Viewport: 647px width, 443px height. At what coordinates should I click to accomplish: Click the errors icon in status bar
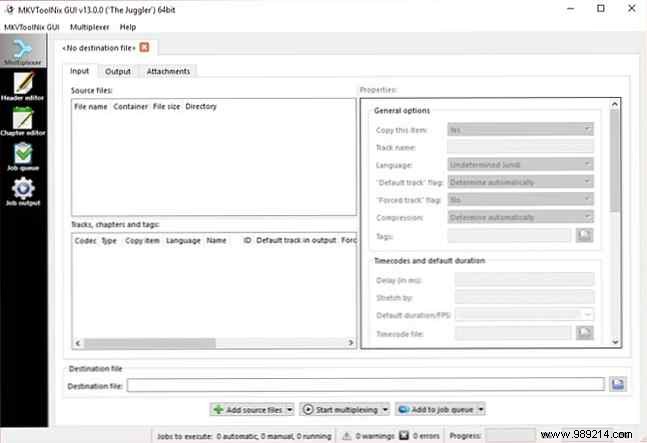[404, 436]
